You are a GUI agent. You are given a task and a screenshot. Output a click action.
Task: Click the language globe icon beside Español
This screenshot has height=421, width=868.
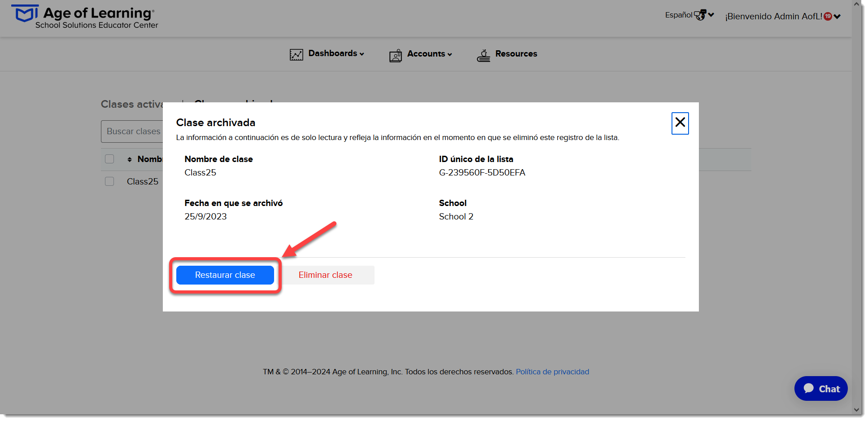click(x=700, y=15)
